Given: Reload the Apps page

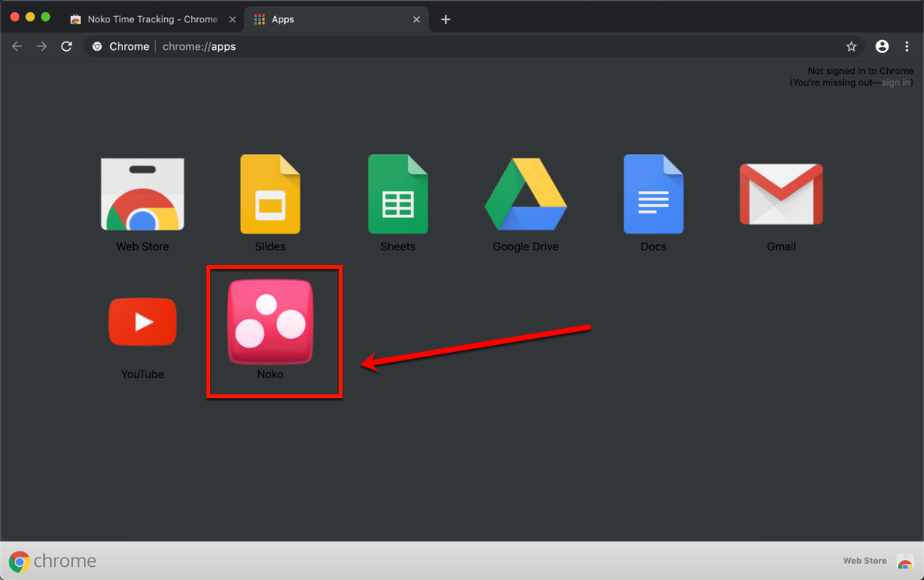Looking at the screenshot, I should coord(66,46).
